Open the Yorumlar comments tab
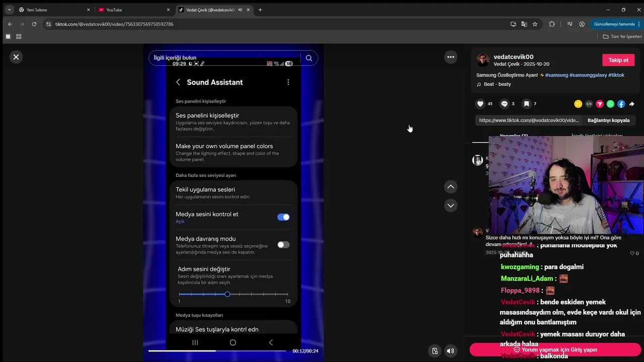644x362 pixels. click(x=514, y=136)
